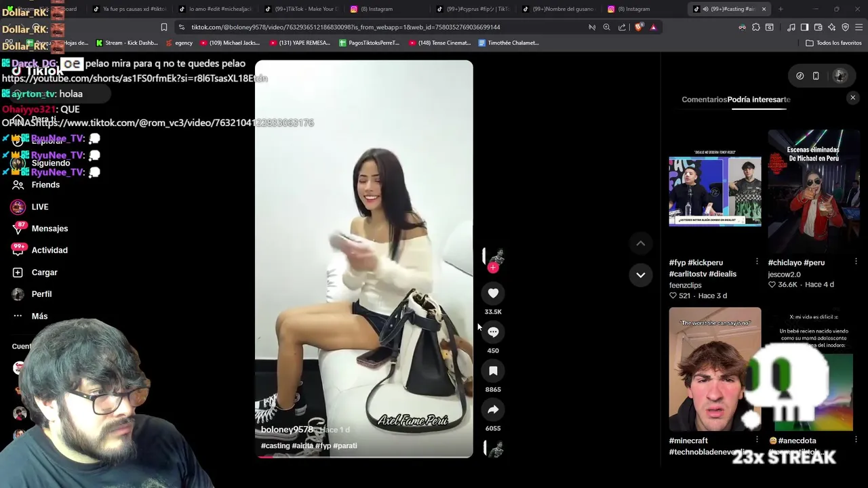868x488 pixels.
Task: Open the browser hamburger menu
Action: tap(859, 27)
